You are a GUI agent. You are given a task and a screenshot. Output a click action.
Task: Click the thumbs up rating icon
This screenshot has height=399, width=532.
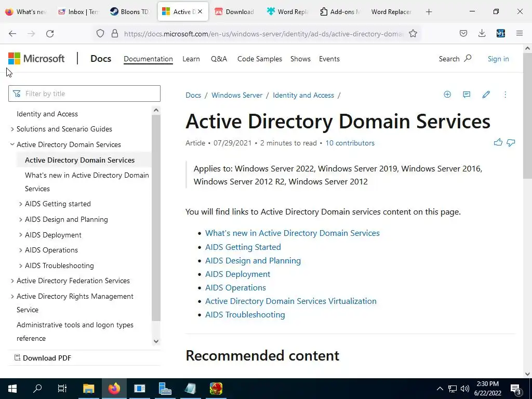498,142
